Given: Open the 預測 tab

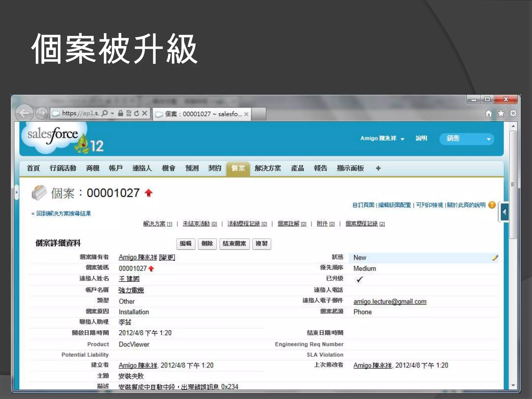Looking at the screenshot, I should (x=192, y=168).
